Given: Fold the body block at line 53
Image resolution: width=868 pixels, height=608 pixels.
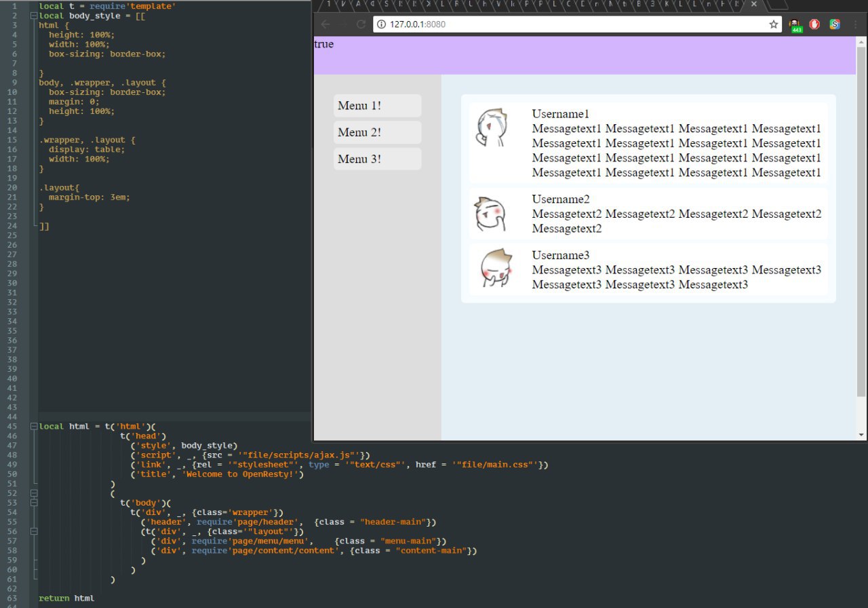Looking at the screenshot, I should click(34, 503).
